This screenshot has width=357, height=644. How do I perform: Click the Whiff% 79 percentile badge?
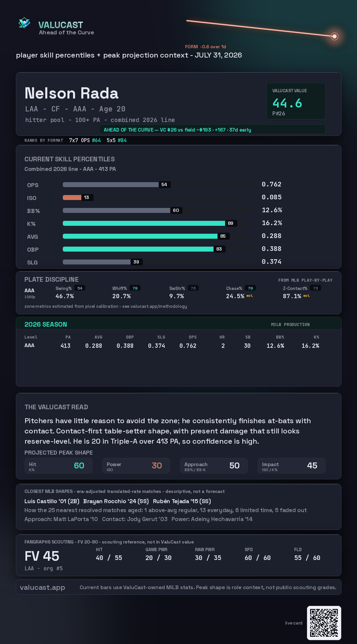135,288
